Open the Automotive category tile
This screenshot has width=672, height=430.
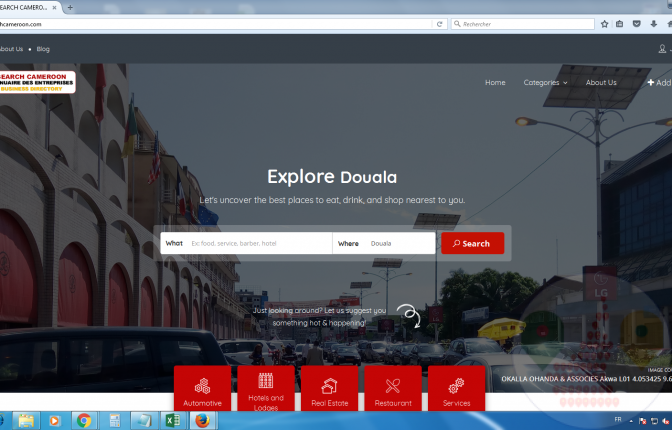(202, 388)
